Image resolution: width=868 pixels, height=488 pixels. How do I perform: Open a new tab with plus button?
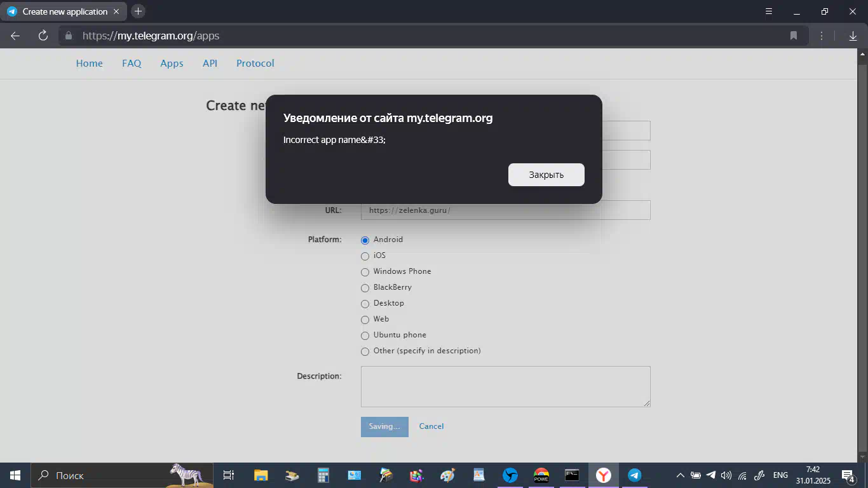coord(138,11)
